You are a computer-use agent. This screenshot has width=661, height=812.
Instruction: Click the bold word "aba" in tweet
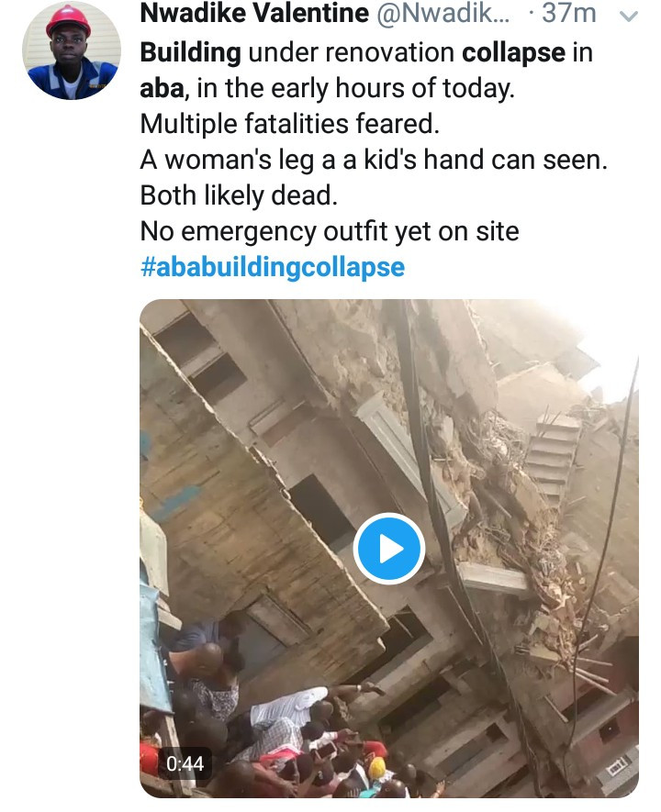pos(162,88)
